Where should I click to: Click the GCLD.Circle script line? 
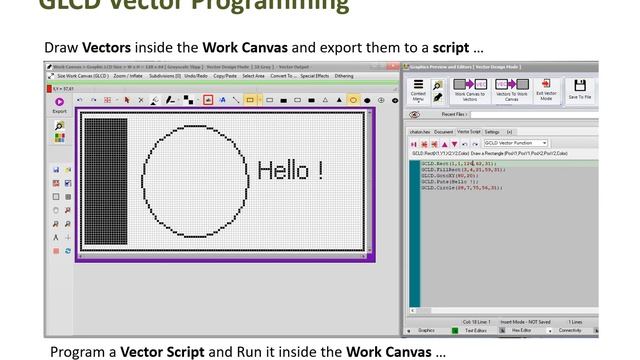pyautogui.click(x=462, y=188)
